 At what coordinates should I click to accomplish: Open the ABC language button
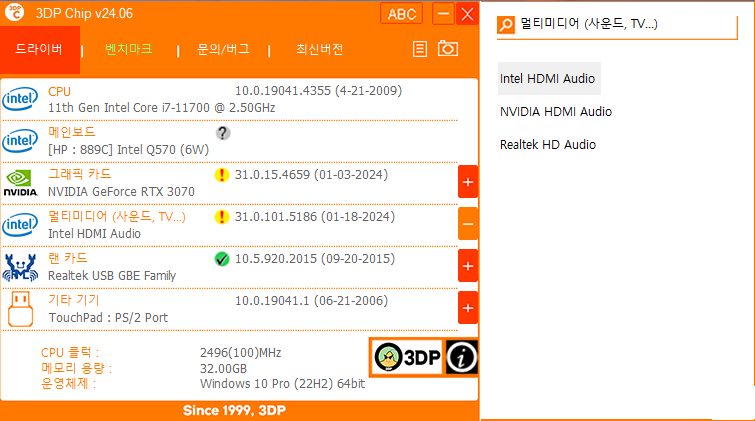pyautogui.click(x=402, y=13)
